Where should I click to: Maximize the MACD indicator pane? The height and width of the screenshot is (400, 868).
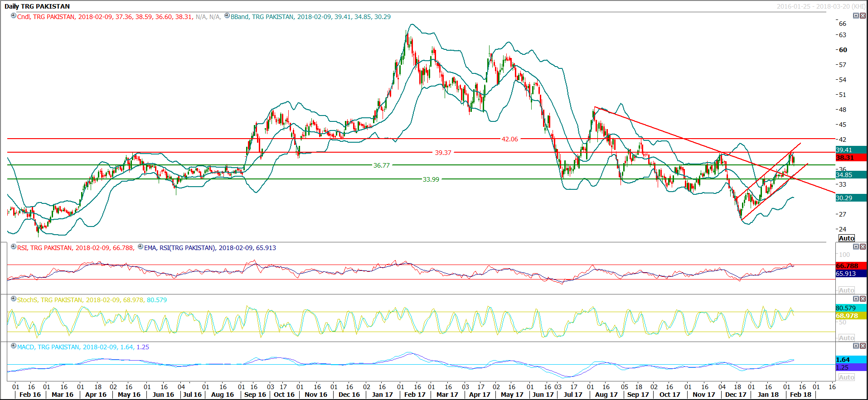856,346
